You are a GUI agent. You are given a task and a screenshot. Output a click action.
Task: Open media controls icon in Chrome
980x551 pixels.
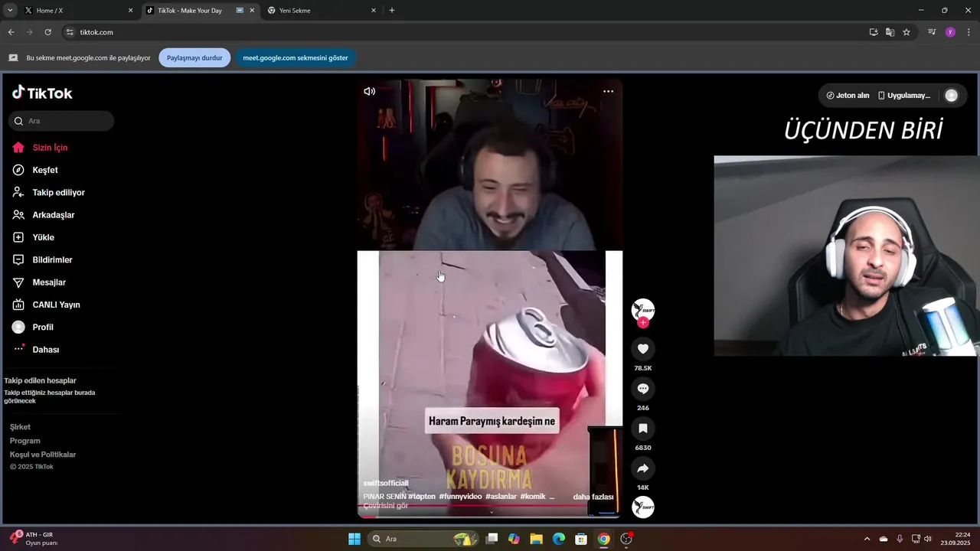[x=932, y=32]
